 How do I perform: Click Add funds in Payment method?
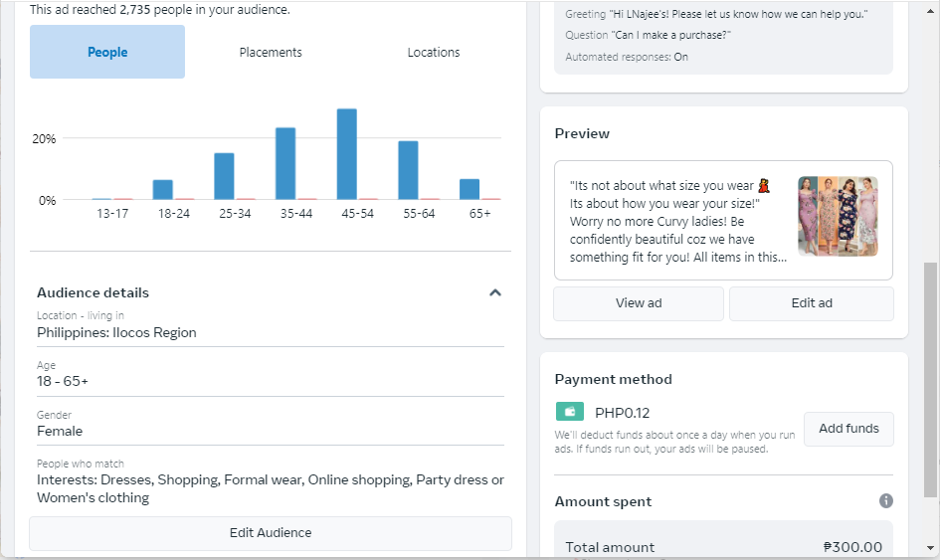pyautogui.click(x=848, y=429)
